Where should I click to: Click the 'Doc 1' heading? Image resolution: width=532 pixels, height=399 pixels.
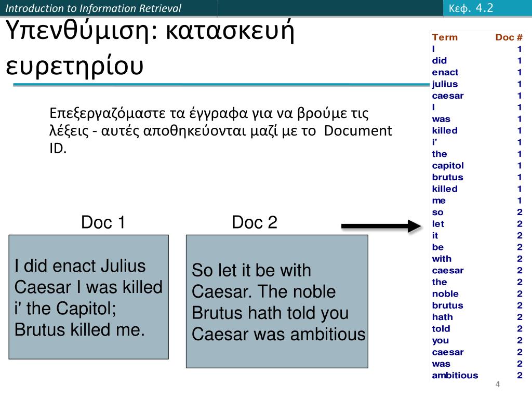click(103, 222)
